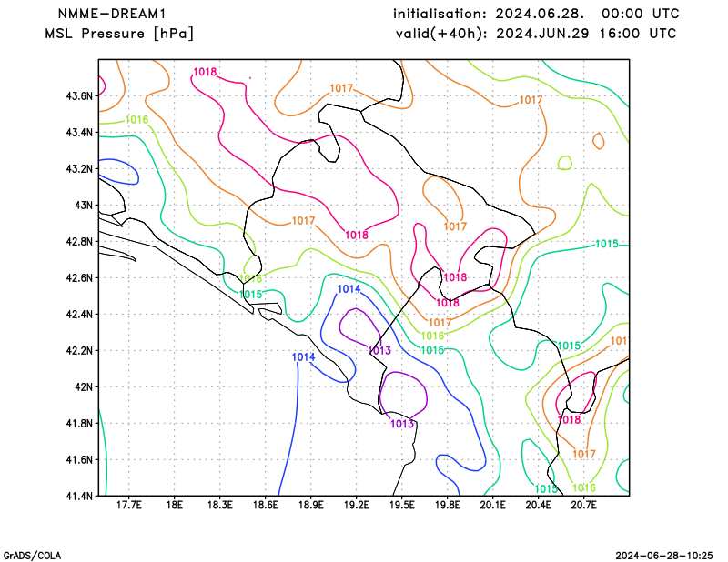This screenshot has width=728, height=562.
Task: Click the 20.7E longitude label
Action: [583, 505]
